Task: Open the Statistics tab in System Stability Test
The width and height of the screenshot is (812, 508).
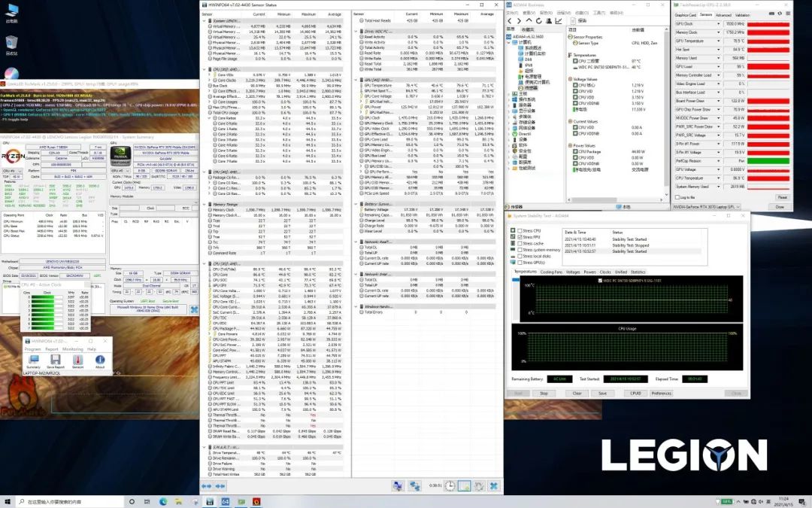Action: click(638, 272)
